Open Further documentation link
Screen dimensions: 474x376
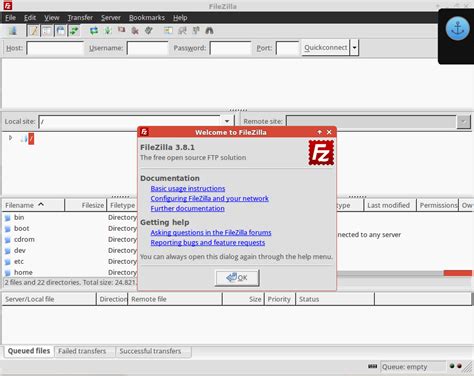(187, 208)
